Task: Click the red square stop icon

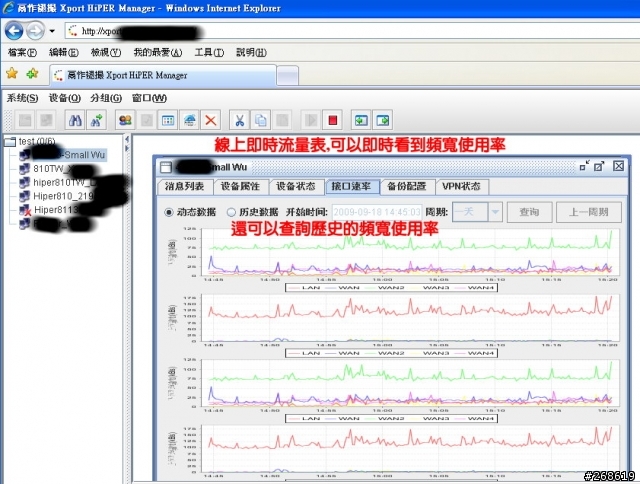Action: (332, 120)
